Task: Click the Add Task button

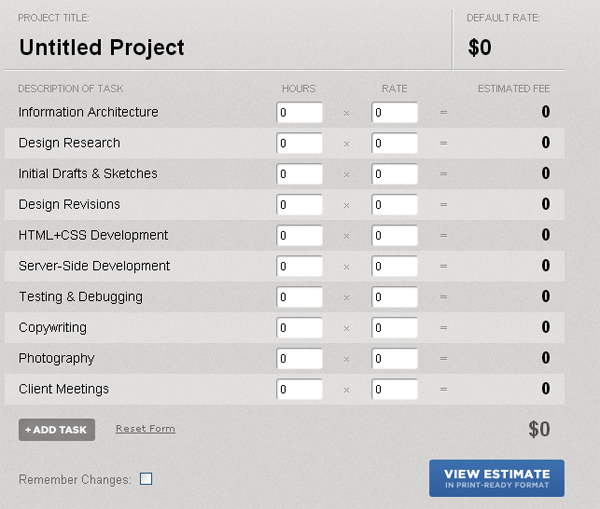Action: point(56,430)
